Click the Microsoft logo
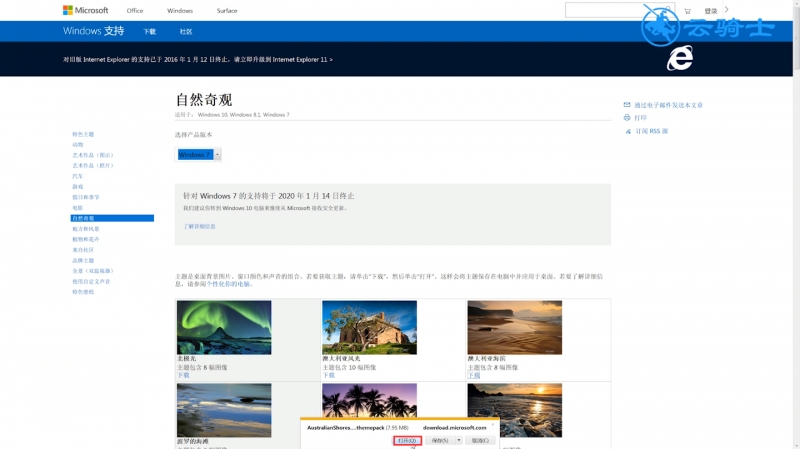This screenshot has height=449, width=800. (x=85, y=10)
